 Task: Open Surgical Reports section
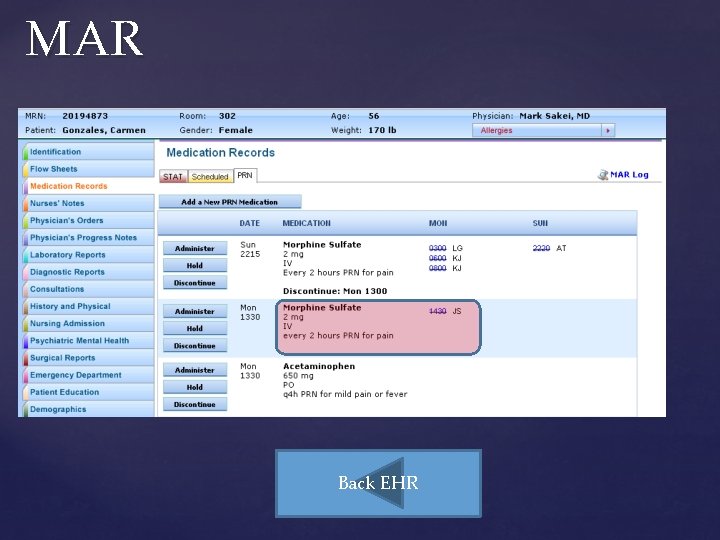tap(87, 358)
